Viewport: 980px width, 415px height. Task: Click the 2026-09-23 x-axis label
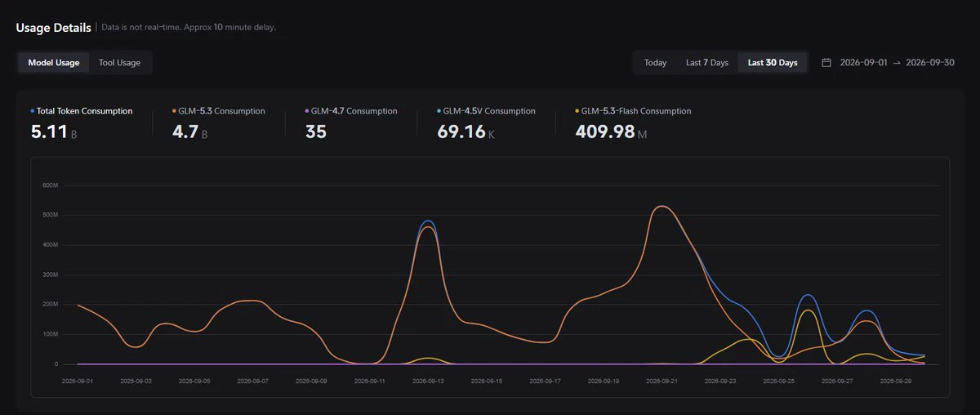(x=720, y=381)
